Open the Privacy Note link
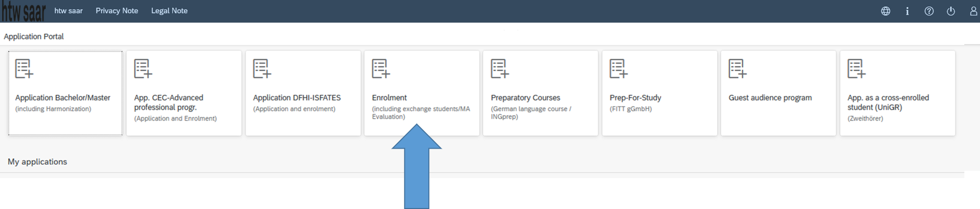The height and width of the screenshot is (209, 980). [x=117, y=11]
